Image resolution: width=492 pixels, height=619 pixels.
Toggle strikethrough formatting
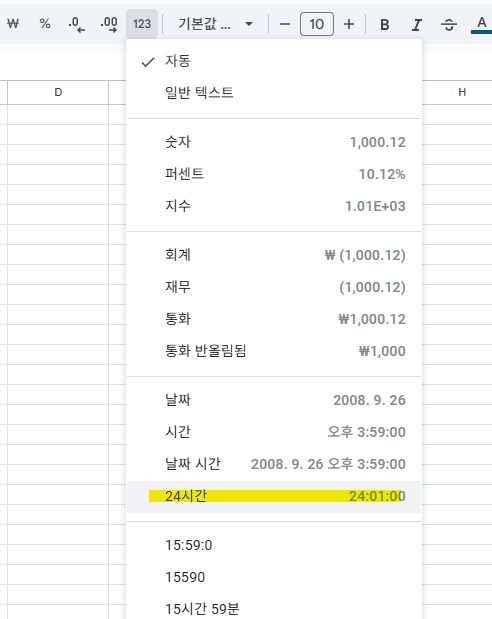pyautogui.click(x=449, y=24)
